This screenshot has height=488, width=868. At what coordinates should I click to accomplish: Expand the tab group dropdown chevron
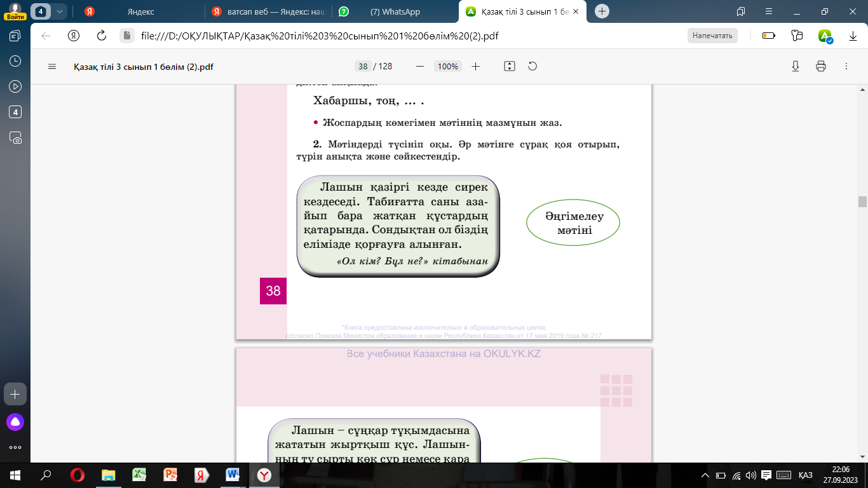60,11
